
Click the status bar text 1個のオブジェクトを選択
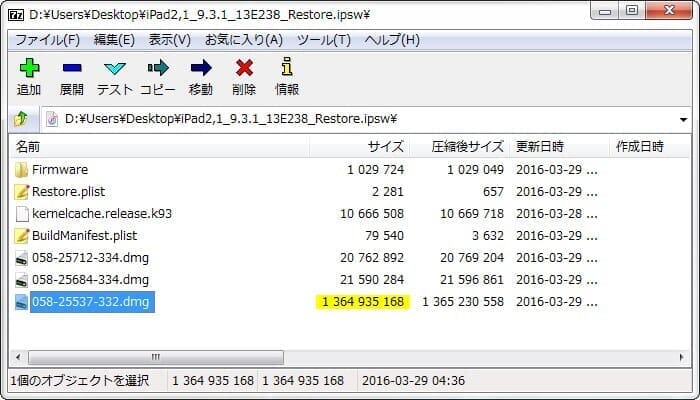(80, 381)
